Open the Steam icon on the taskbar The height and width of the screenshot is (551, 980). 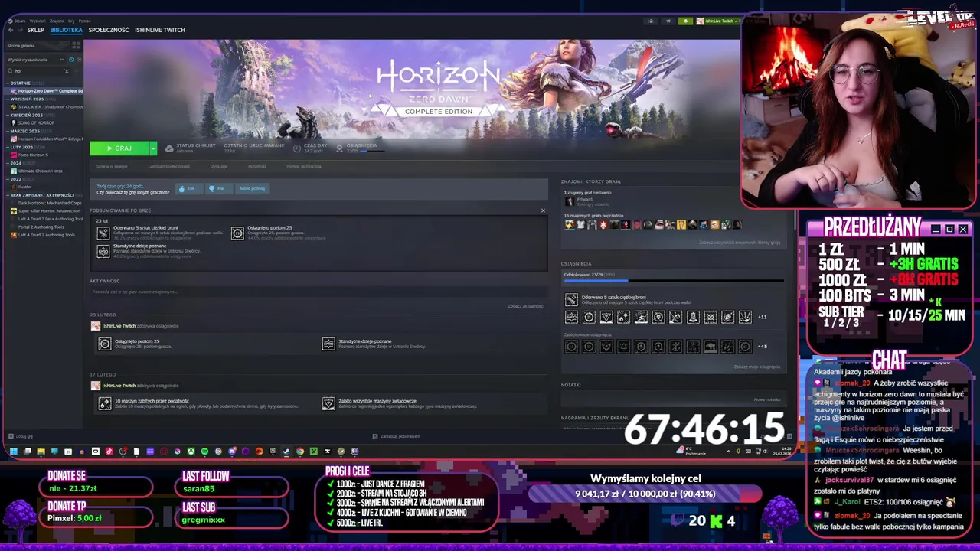pos(286,452)
